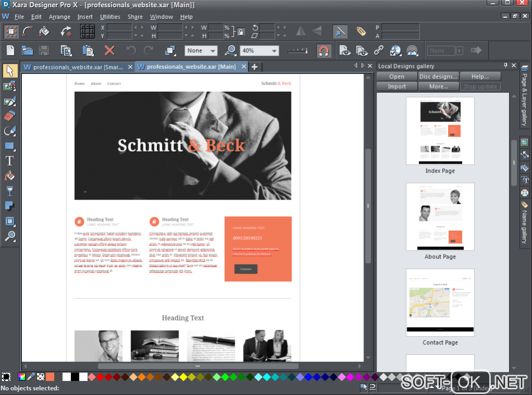Select the Zoom magnifier tool
The height and width of the screenshot is (395, 532).
(x=9, y=236)
